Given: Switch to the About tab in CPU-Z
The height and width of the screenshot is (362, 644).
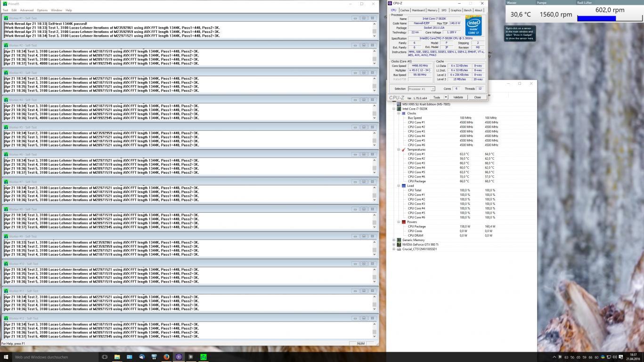Looking at the screenshot, I should pos(479,10).
